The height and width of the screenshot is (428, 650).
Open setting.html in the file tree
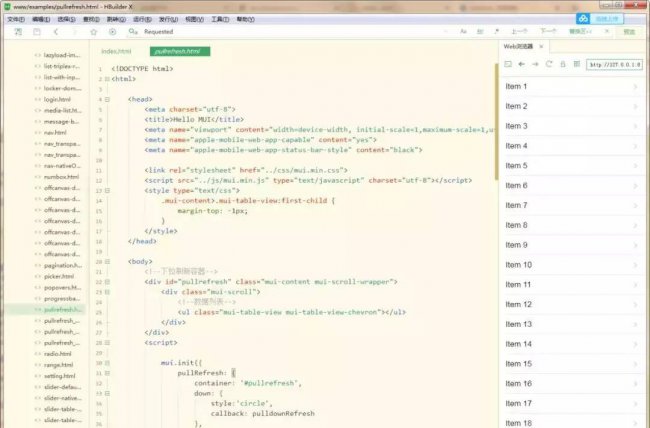pyautogui.click(x=60, y=376)
